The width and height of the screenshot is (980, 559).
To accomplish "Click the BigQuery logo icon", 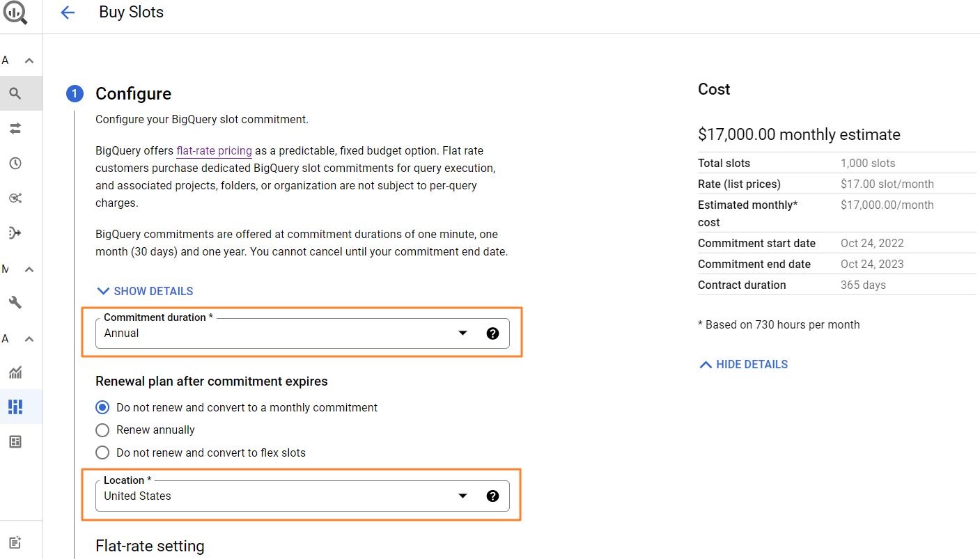I will point(15,13).
